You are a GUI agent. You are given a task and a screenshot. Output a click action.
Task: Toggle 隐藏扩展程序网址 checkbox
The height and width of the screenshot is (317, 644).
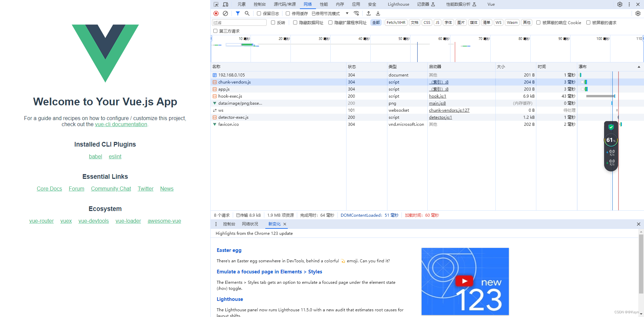coord(330,22)
